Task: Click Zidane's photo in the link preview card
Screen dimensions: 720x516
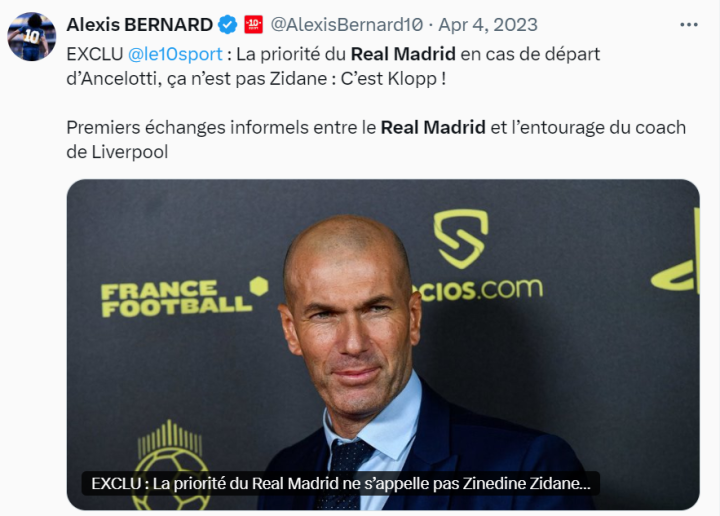Action: (x=383, y=344)
